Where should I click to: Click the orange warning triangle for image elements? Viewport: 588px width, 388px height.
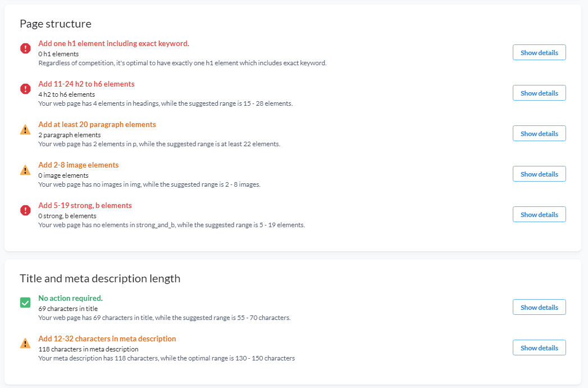pos(25,170)
